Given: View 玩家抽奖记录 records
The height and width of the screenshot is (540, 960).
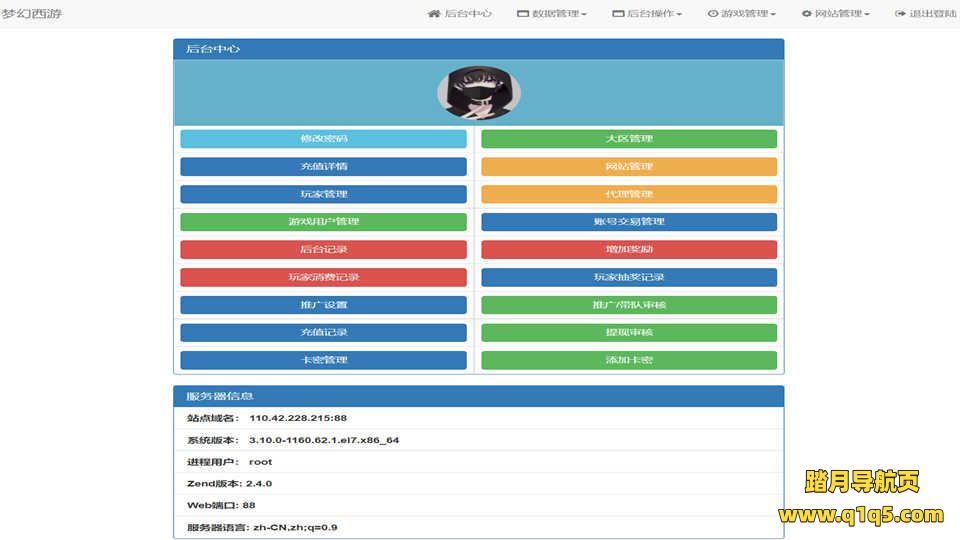Looking at the screenshot, I should click(628, 277).
